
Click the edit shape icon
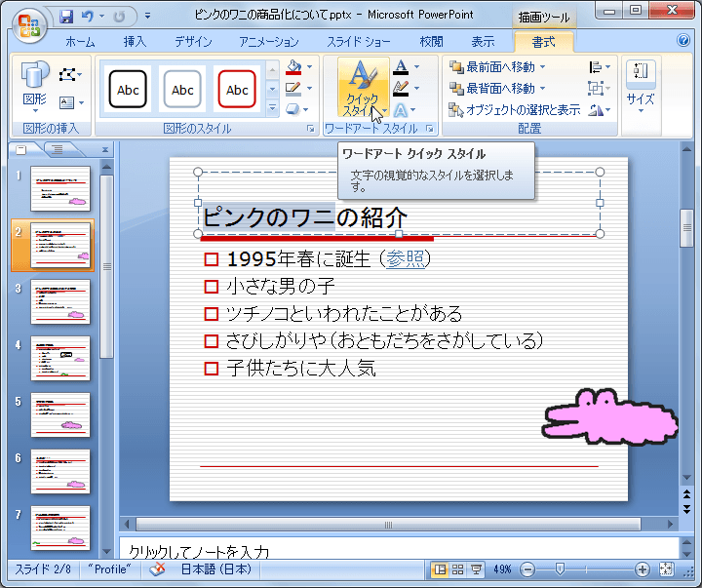coord(67,74)
